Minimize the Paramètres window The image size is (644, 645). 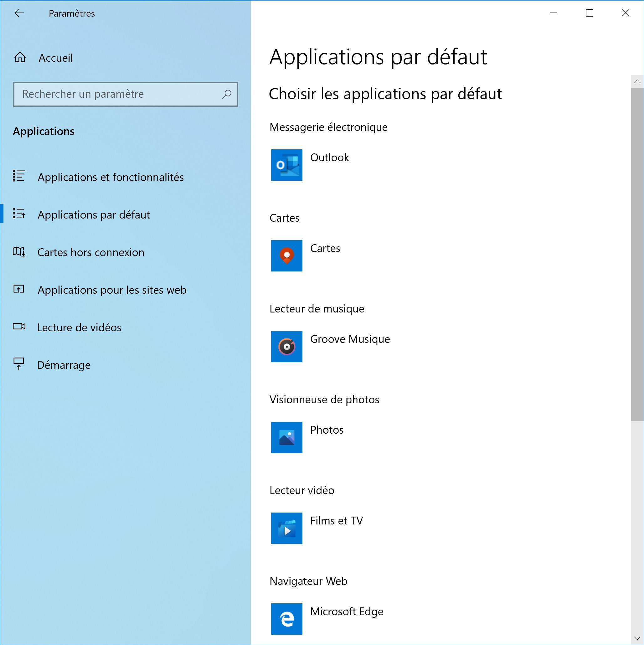tap(554, 13)
